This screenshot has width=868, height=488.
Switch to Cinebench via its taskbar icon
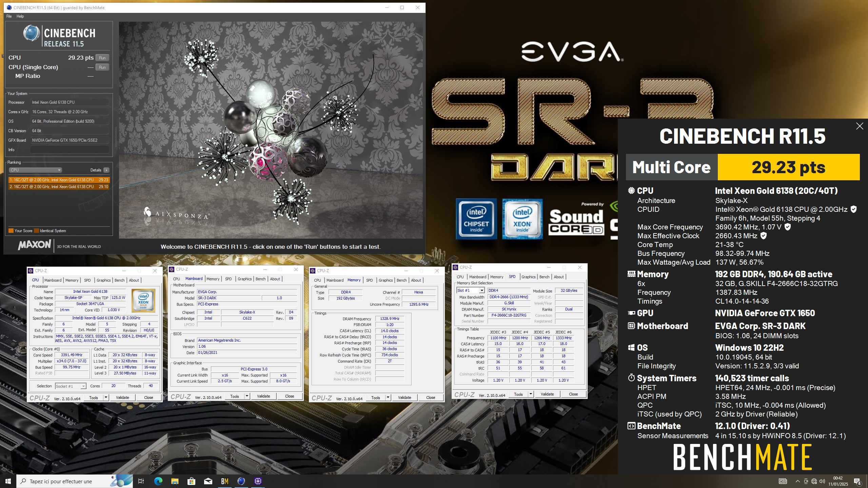click(x=241, y=481)
